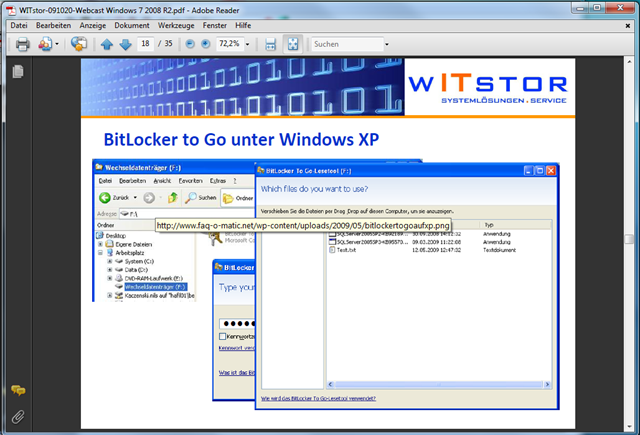
Task: Click horizontal scrollbar right arrow in Lesetool
Action: [547, 384]
